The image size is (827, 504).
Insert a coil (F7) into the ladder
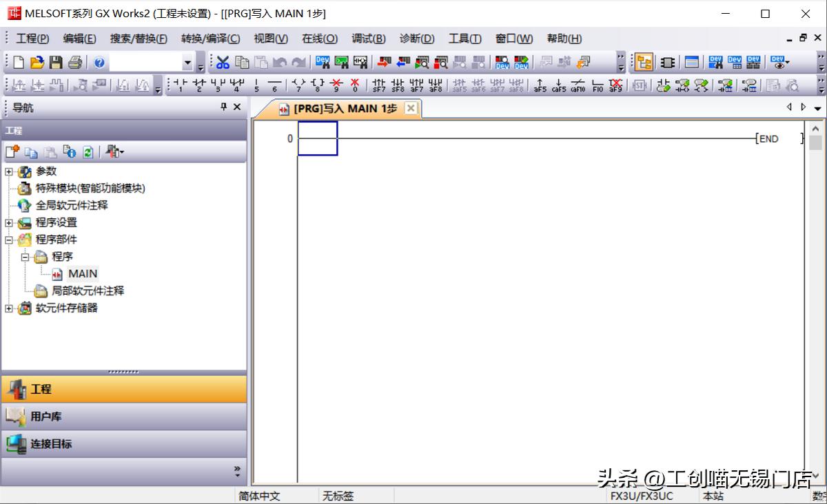coord(300,84)
